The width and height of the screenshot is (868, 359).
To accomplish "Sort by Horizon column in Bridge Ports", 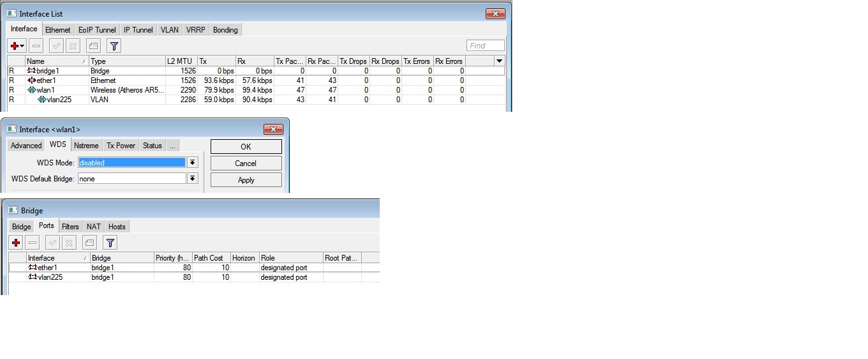I will tap(244, 258).
